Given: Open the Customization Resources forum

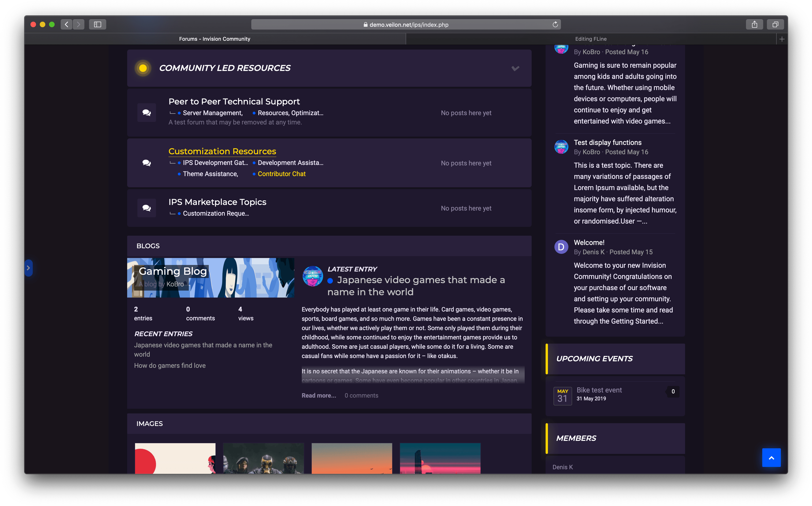Looking at the screenshot, I should (x=222, y=151).
